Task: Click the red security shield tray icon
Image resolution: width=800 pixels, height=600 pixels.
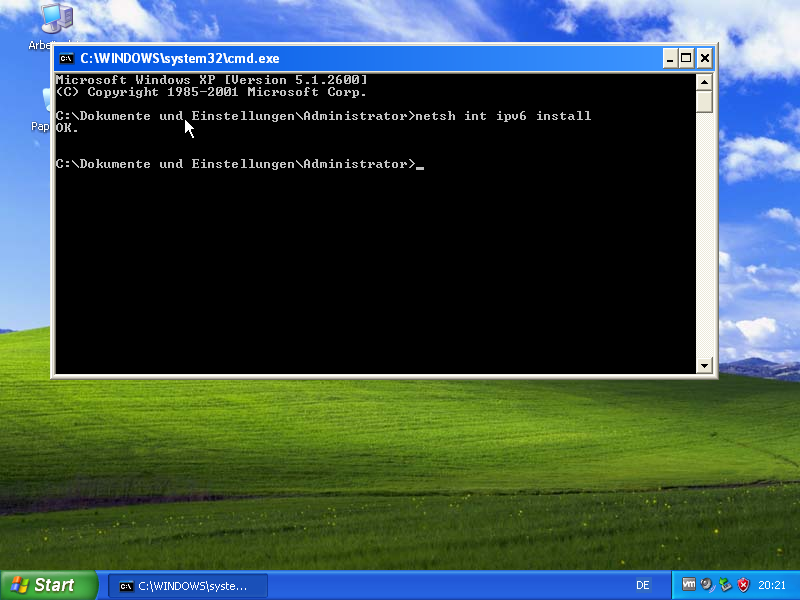Action: (743, 585)
